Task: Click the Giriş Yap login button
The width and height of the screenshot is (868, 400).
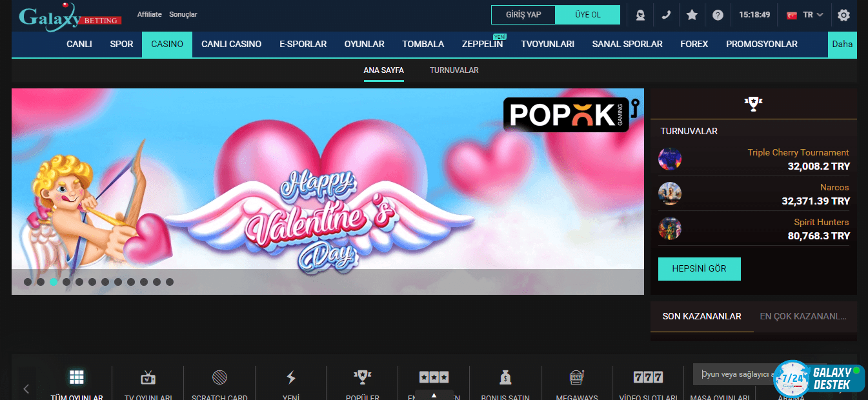Action: [523, 15]
